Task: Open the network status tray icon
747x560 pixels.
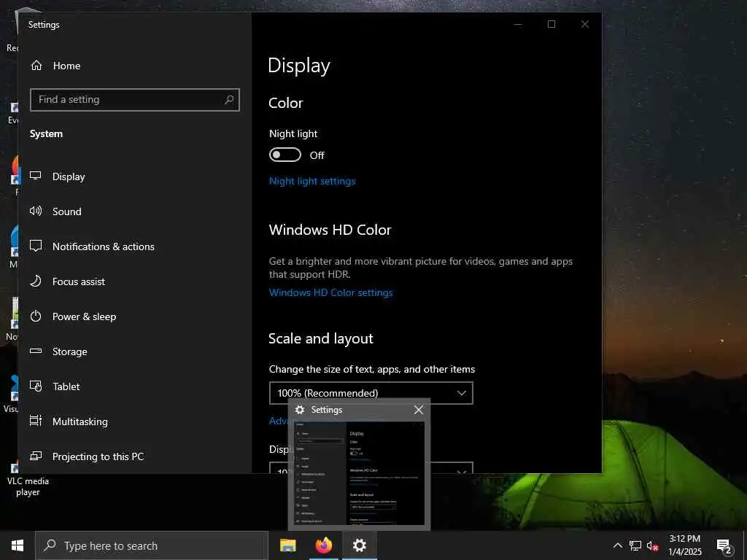Action: [x=635, y=545]
